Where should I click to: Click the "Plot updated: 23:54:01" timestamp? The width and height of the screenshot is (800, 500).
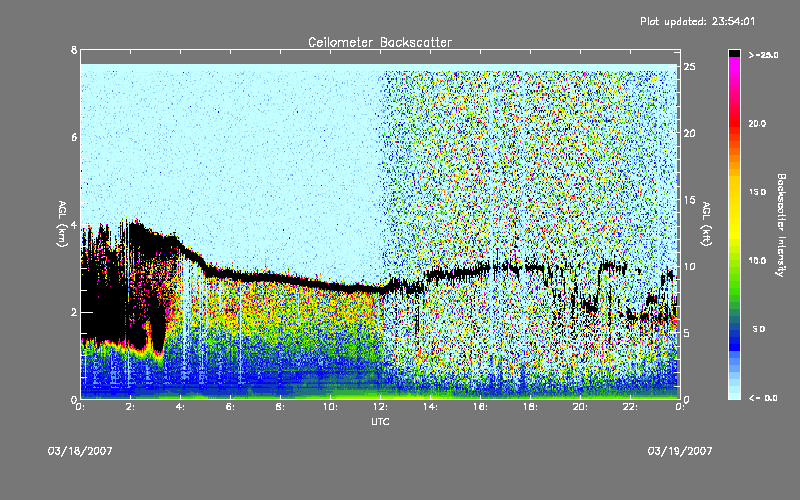click(697, 21)
